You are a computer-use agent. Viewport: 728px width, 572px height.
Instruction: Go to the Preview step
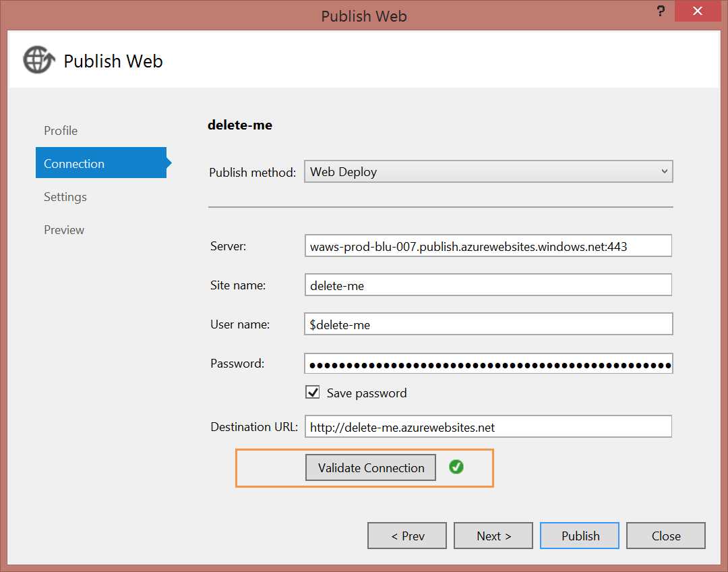pyautogui.click(x=63, y=229)
